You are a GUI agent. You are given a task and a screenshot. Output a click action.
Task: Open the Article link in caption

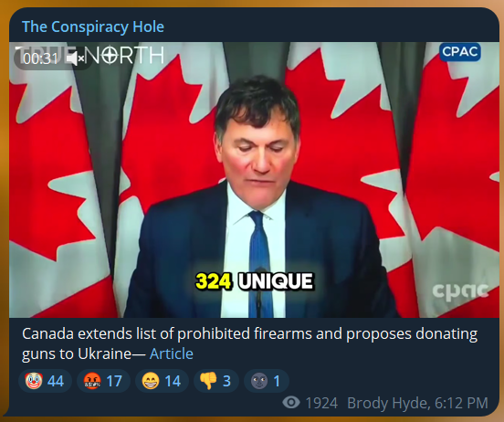coord(172,353)
